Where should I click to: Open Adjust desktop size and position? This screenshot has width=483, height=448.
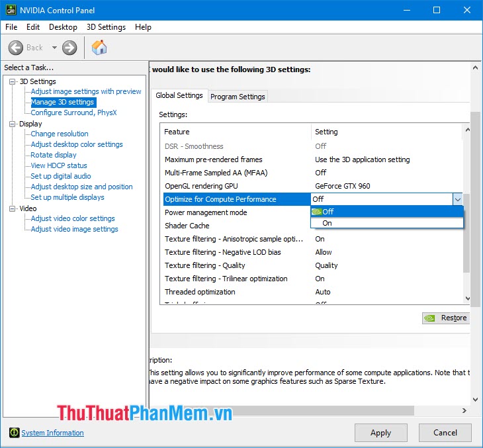point(81,187)
